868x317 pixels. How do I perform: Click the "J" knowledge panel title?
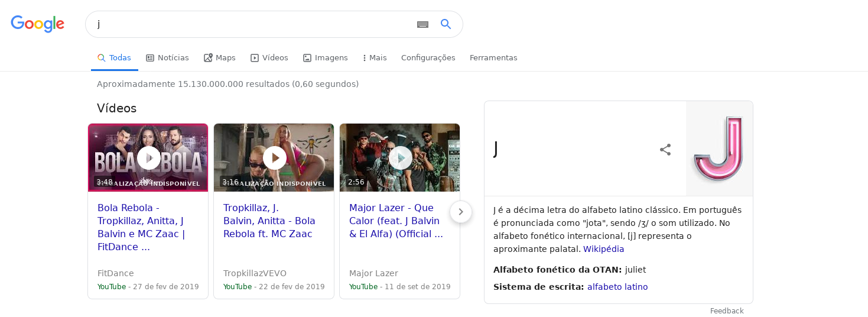pos(496,149)
